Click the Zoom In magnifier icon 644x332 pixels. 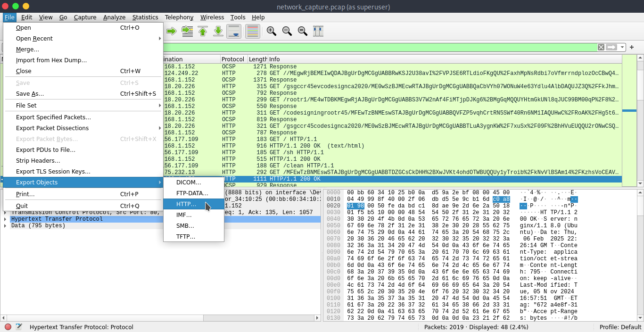point(271,31)
